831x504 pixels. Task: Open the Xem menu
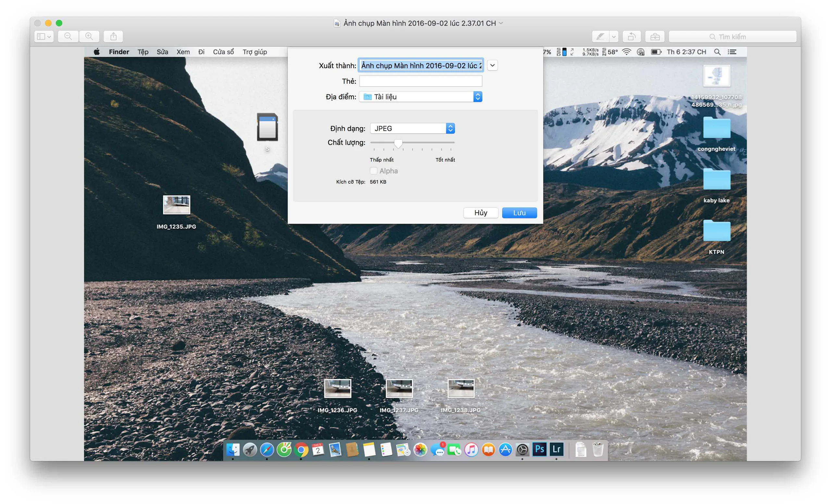[183, 52]
